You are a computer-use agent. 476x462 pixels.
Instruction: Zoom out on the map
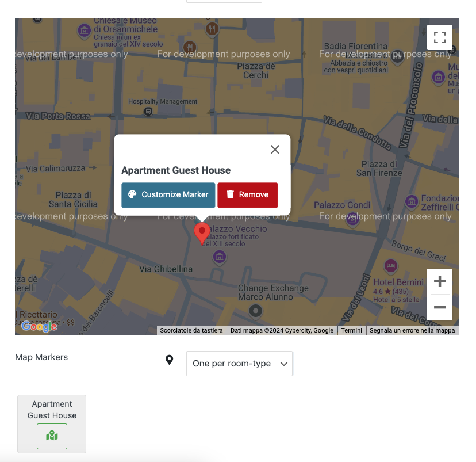440,307
